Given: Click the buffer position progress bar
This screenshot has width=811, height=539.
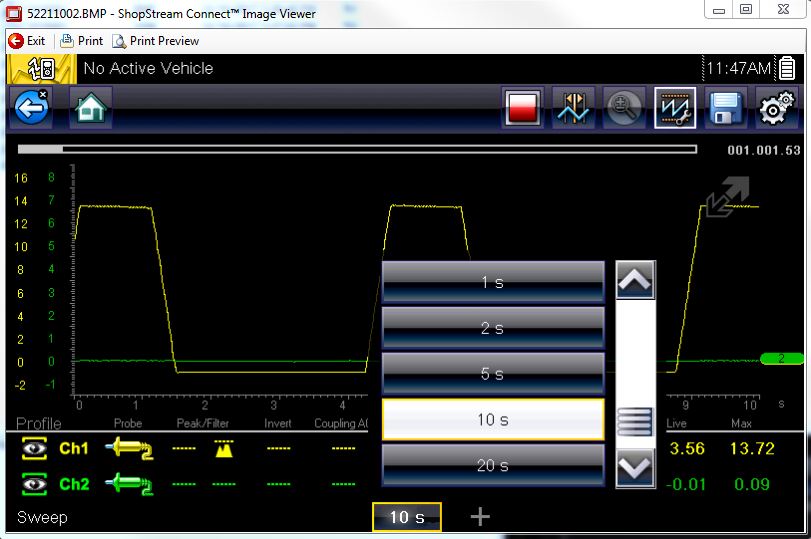Looking at the screenshot, I should [x=357, y=149].
